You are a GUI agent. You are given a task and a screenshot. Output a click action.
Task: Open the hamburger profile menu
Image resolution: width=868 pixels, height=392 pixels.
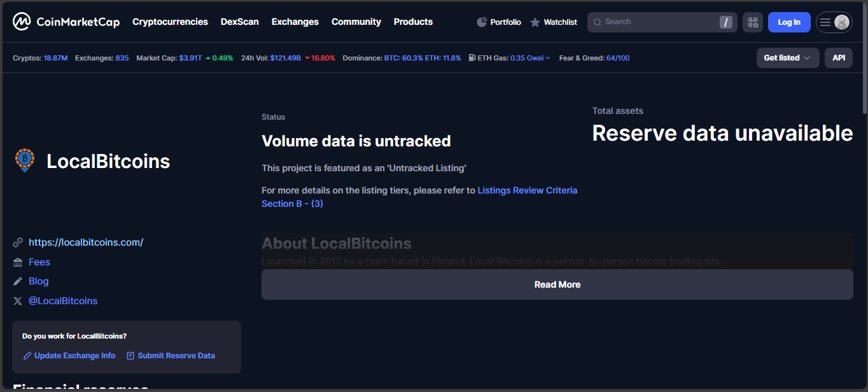pos(834,22)
